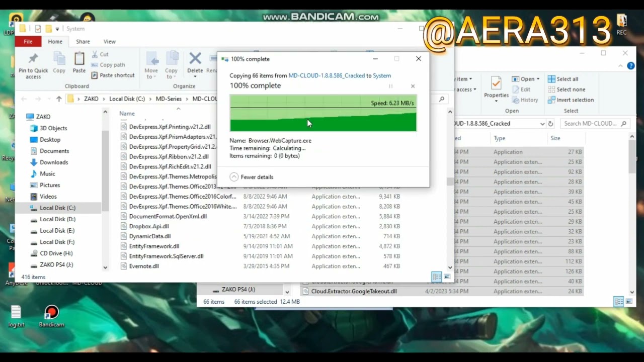Viewport: 644px width, 362px height.
Task: Open the Bandicam desktop shortcut
Action: pos(51,317)
